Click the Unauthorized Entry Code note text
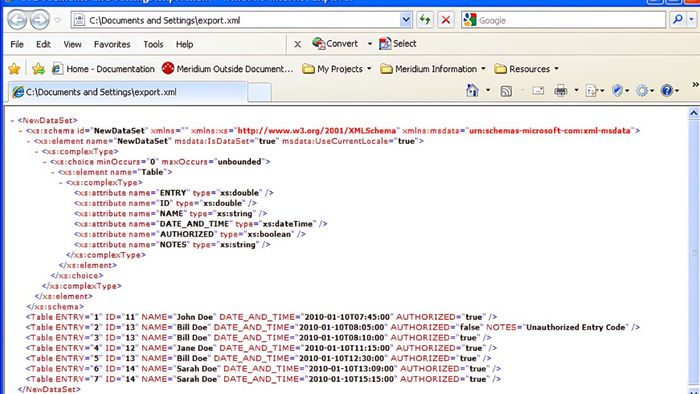 click(576, 327)
